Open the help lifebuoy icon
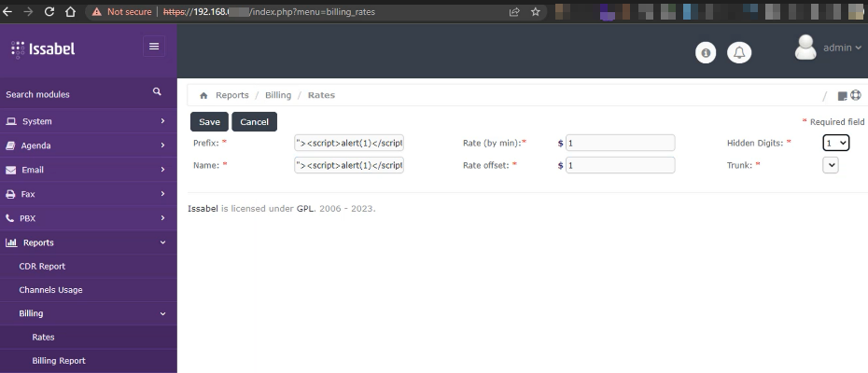 pyautogui.click(x=856, y=95)
